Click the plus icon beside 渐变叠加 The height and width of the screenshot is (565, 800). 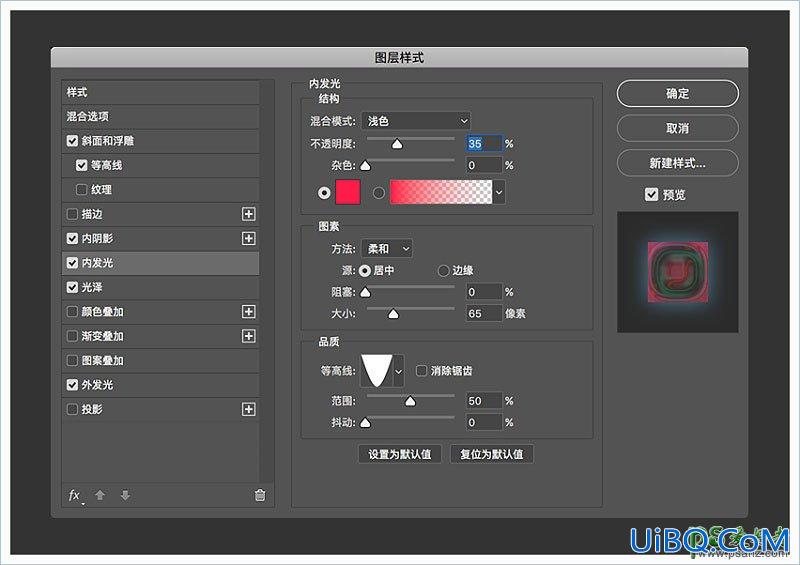coord(248,336)
